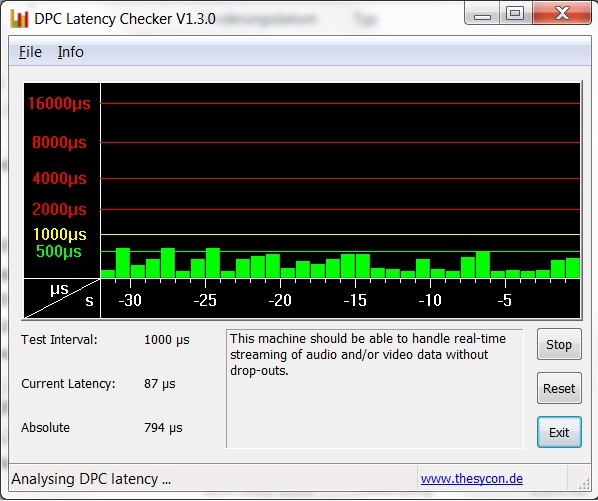
Task: Click the resize grip in the status bar corner
Action: tap(584, 484)
